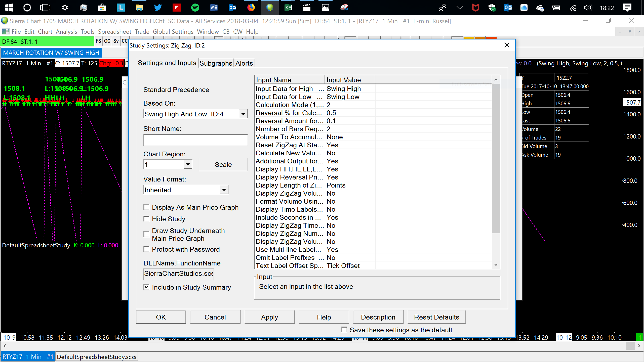
Task: Click the Sv toolbar button
Action: click(116, 41)
